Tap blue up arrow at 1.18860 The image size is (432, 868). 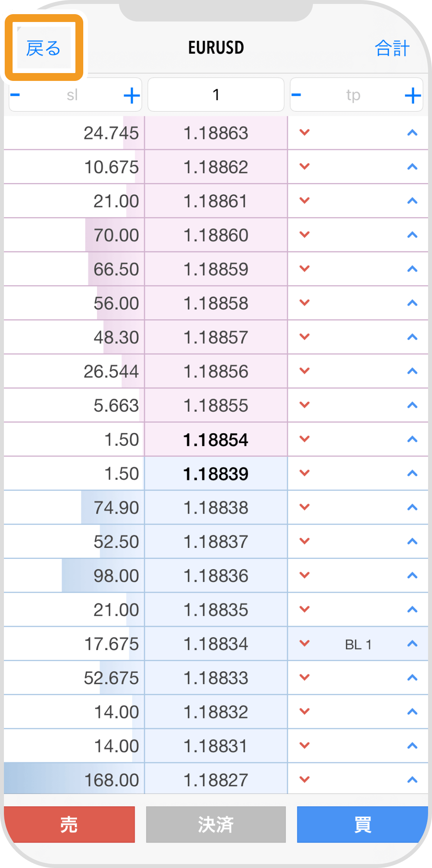point(412,235)
